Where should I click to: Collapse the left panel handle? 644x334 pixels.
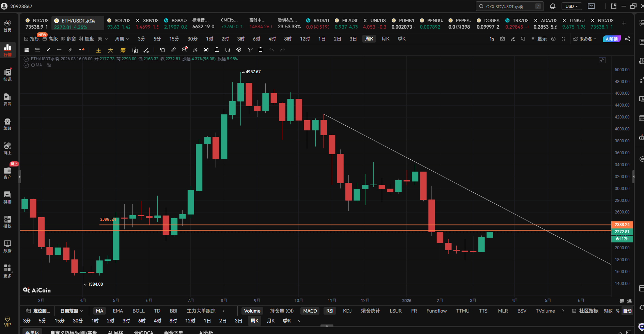tap(20, 177)
